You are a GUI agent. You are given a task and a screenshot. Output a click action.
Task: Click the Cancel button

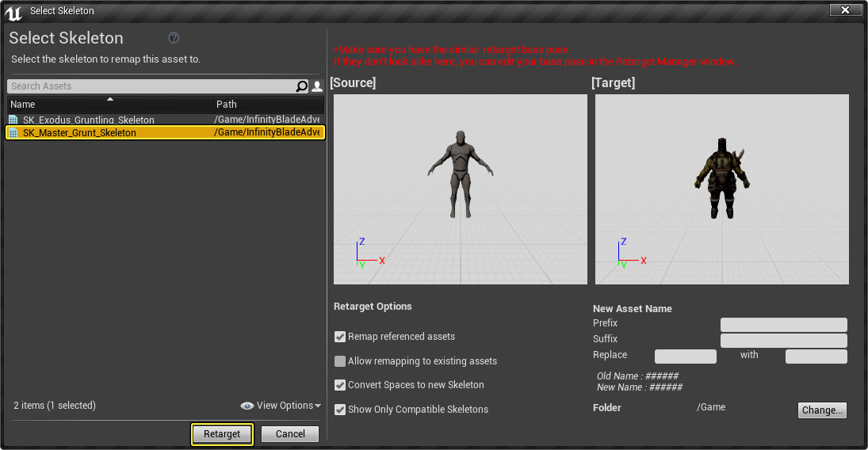[290, 434]
